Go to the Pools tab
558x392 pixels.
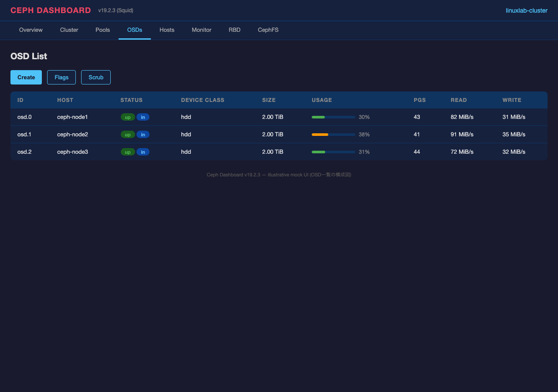click(103, 30)
